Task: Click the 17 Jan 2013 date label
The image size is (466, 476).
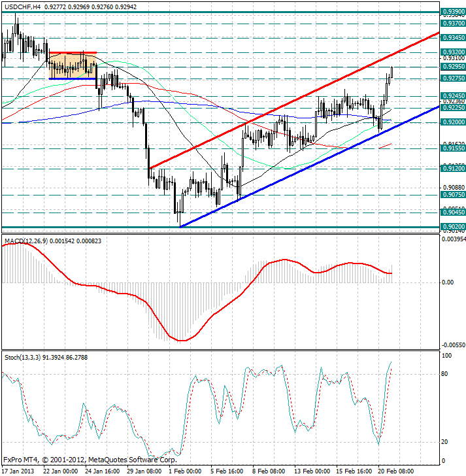Action: [18, 471]
